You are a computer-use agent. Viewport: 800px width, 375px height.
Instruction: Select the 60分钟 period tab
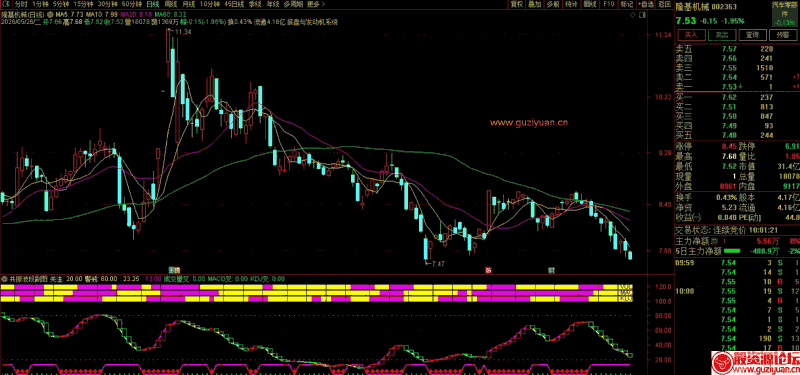(132, 4)
